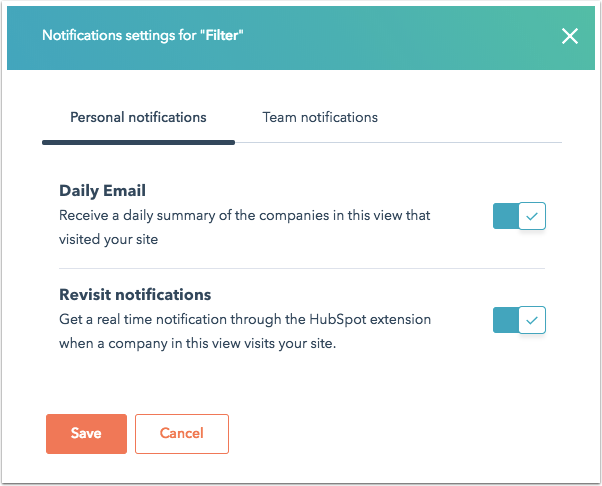Select the Personal notifications tab
The width and height of the screenshot is (602, 486).
pos(138,117)
